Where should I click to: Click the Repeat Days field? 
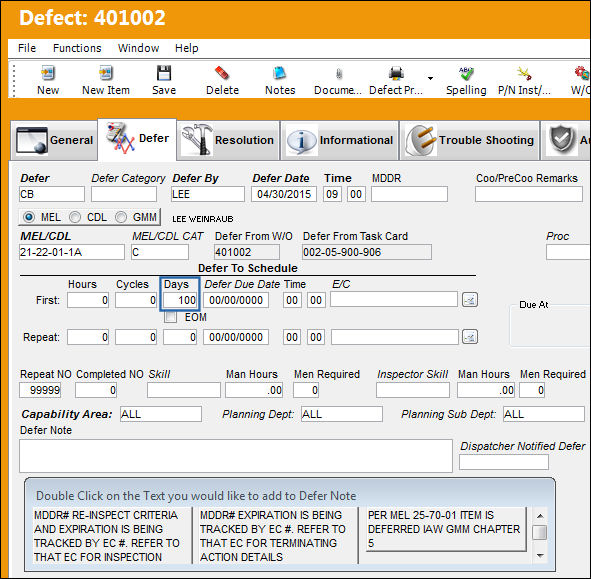[x=180, y=337]
